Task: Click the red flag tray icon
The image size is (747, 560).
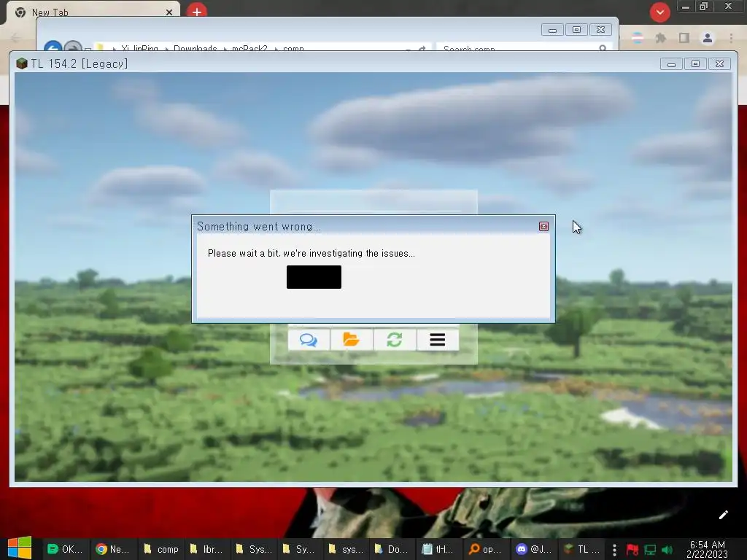Action: coord(632,550)
